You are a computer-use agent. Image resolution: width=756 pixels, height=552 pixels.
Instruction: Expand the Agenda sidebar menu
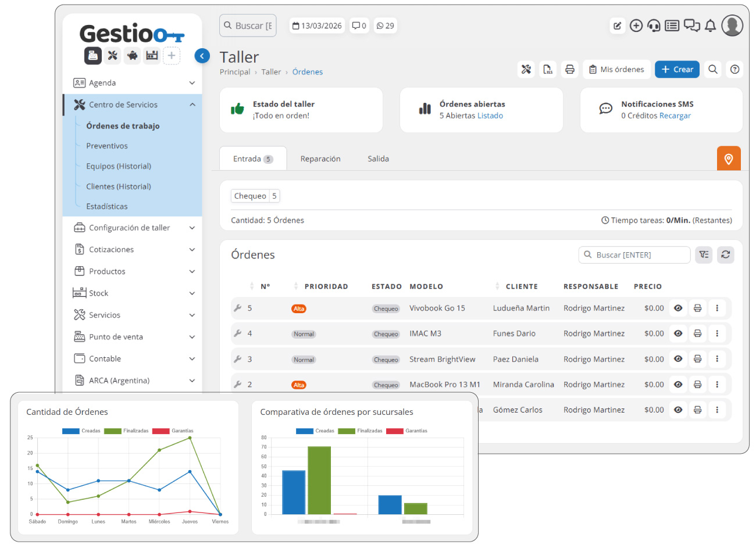tap(133, 83)
